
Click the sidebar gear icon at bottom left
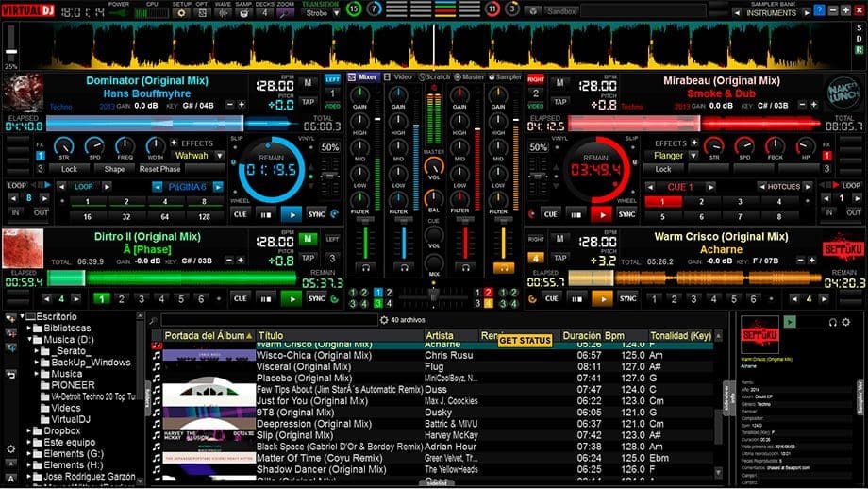[x=10, y=449]
